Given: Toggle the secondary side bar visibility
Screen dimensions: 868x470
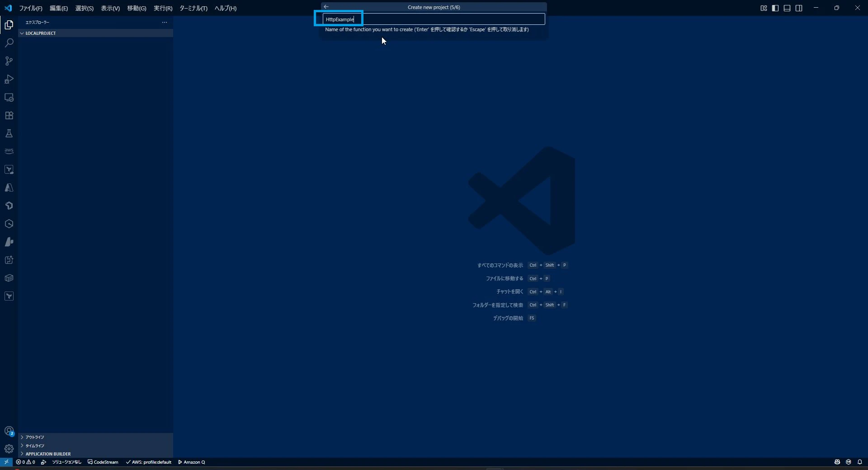Looking at the screenshot, I should tap(799, 8).
